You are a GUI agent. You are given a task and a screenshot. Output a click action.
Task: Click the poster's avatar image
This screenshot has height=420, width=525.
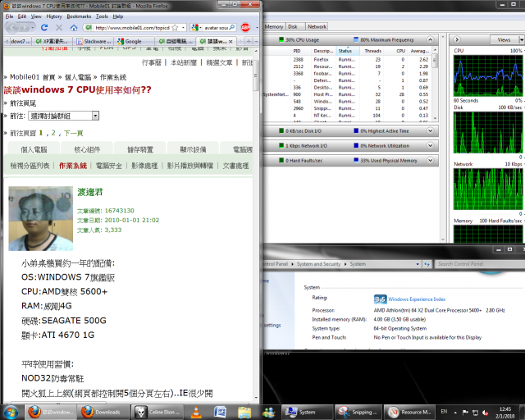pos(40,218)
